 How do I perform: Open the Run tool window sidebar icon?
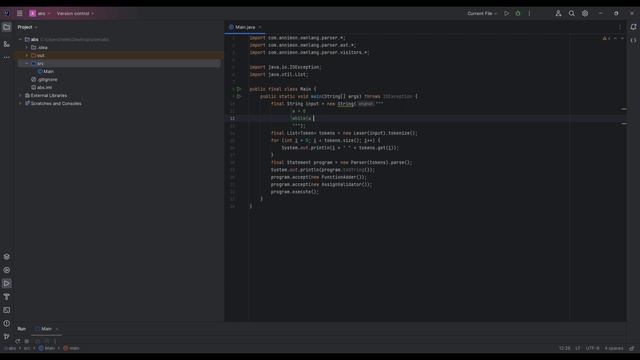click(x=7, y=283)
